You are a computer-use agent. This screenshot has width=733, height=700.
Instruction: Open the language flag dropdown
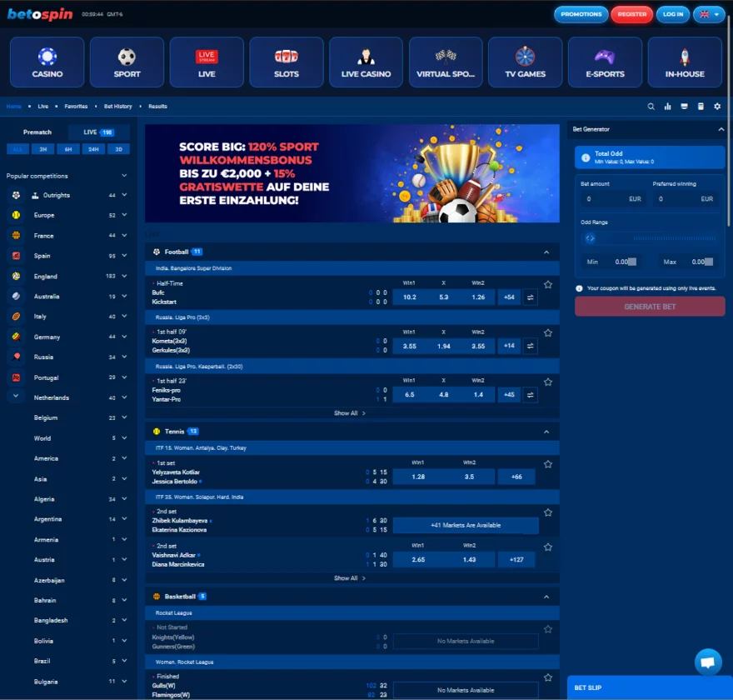pos(709,14)
